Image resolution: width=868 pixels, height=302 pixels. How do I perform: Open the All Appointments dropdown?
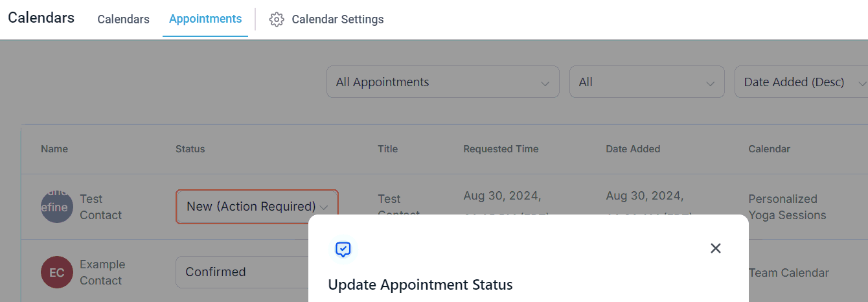coord(442,82)
